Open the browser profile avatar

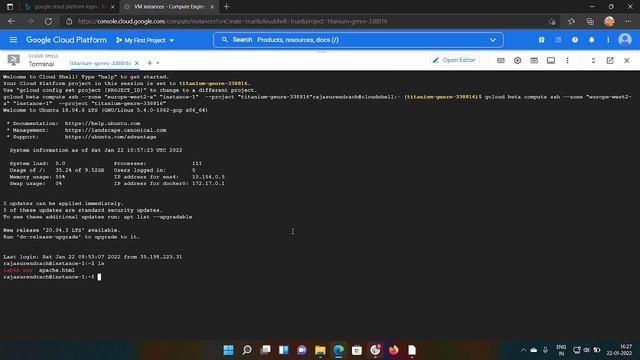click(x=609, y=21)
